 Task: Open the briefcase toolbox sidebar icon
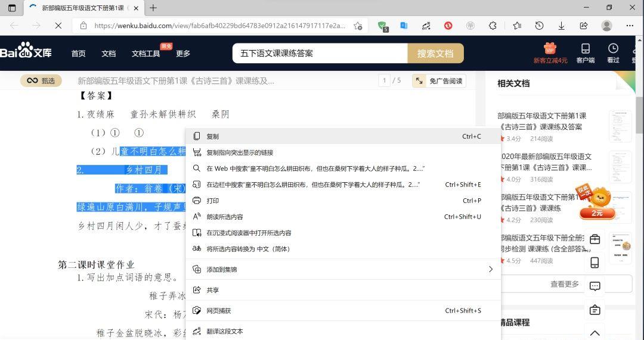[595, 239]
